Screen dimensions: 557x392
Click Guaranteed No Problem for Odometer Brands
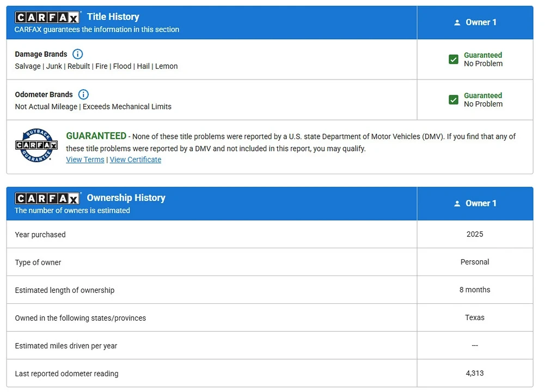pyautogui.click(x=483, y=100)
